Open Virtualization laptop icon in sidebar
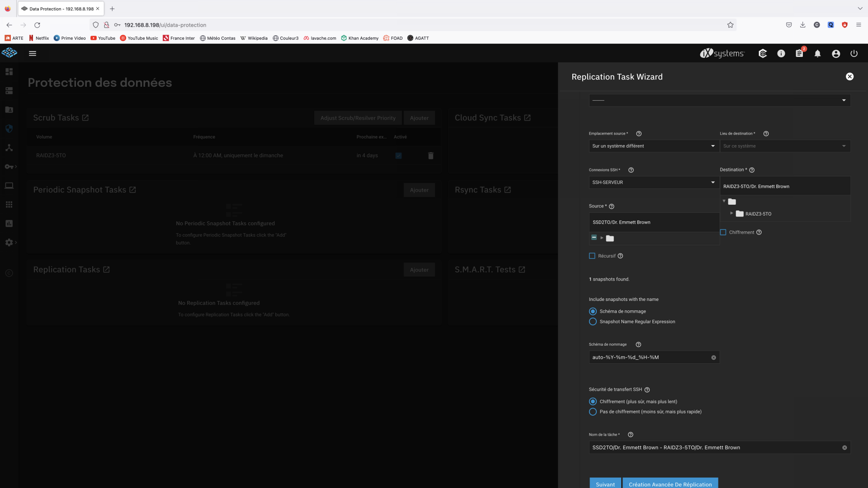 [9, 186]
